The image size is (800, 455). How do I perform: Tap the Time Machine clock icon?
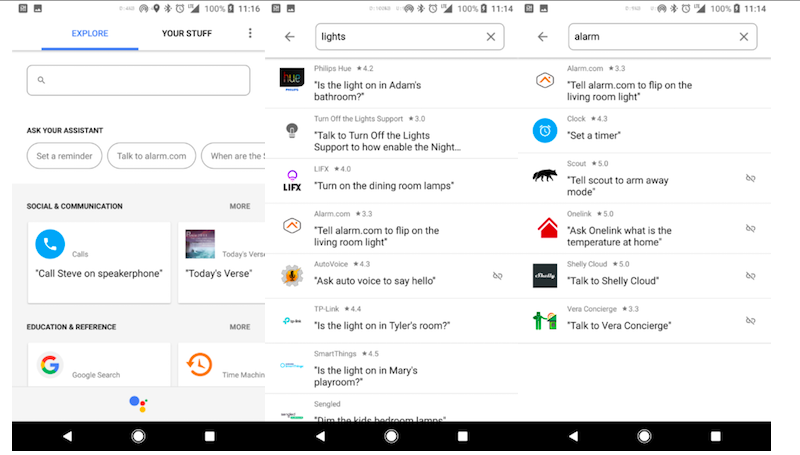(x=199, y=365)
